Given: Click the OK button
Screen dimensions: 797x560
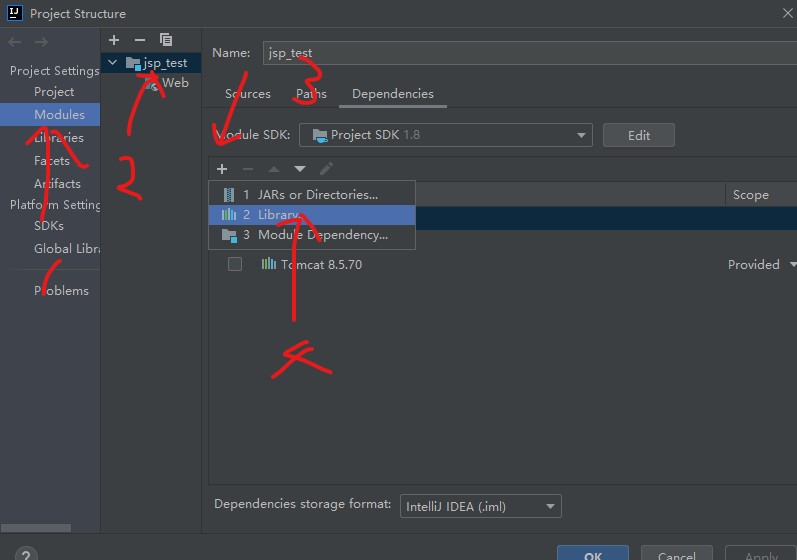Looking at the screenshot, I should click(x=593, y=554).
